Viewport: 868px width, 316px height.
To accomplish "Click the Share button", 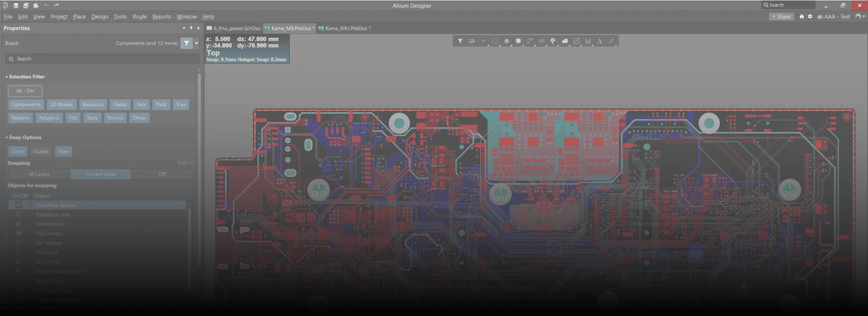I will point(781,17).
